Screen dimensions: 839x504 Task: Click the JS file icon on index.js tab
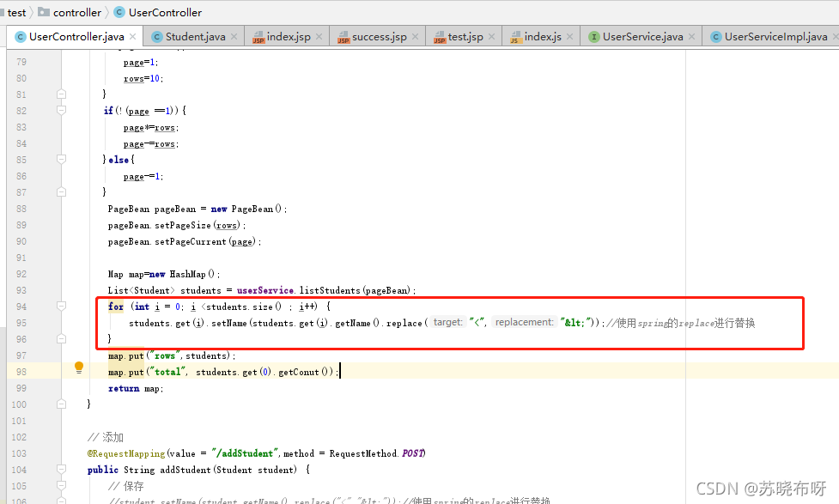point(515,37)
